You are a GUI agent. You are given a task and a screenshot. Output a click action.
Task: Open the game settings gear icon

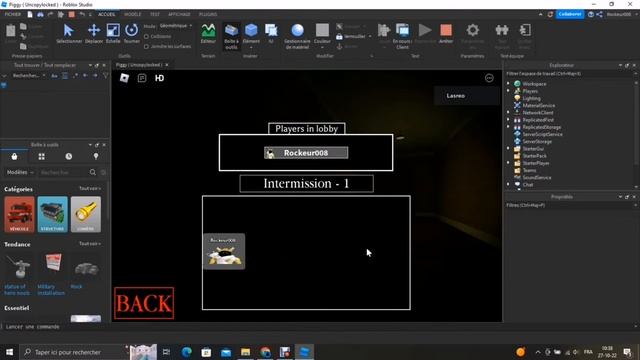[x=473, y=30]
